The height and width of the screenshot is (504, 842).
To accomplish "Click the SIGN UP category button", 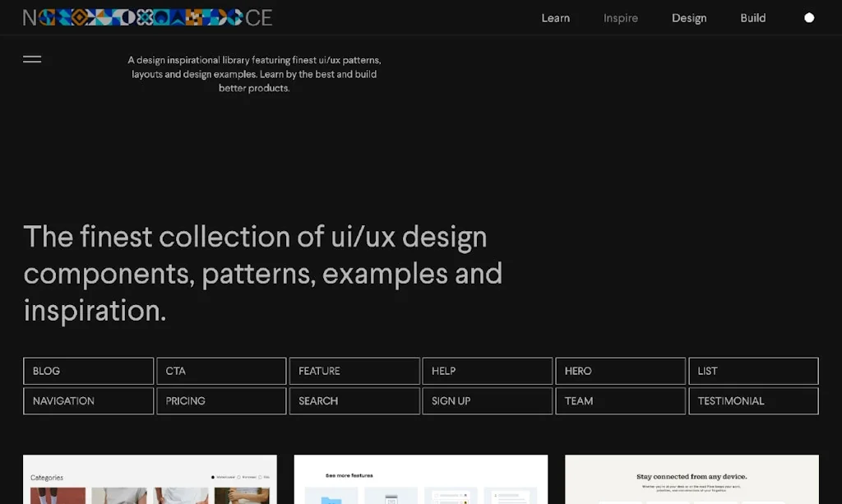I will (x=487, y=400).
